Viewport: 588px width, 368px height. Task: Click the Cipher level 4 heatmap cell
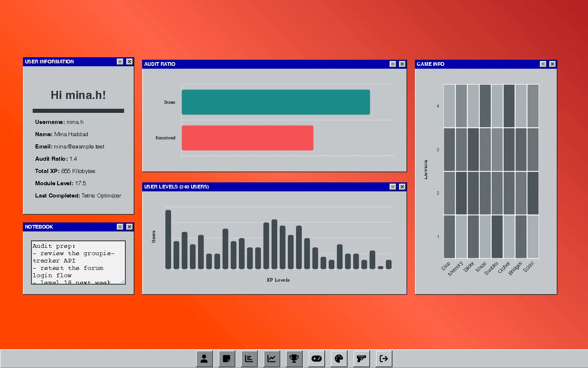[509, 106]
